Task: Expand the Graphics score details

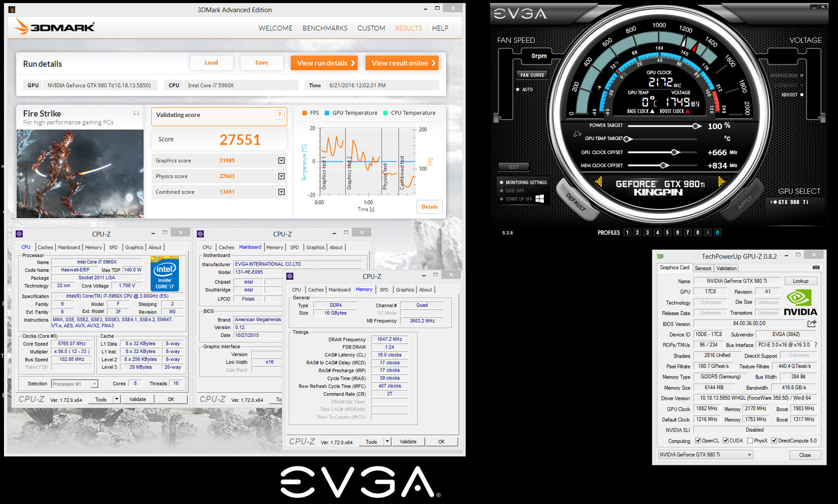Action: coord(281,160)
